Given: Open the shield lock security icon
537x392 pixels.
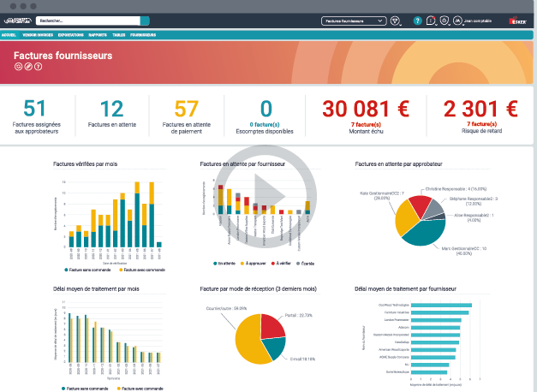Looking at the screenshot, I should click(x=445, y=21).
